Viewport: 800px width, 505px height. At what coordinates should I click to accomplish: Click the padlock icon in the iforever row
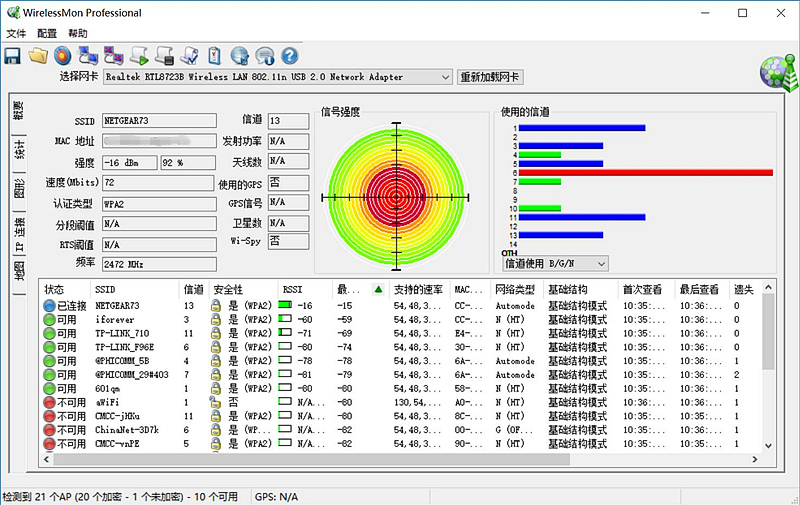coord(215,319)
